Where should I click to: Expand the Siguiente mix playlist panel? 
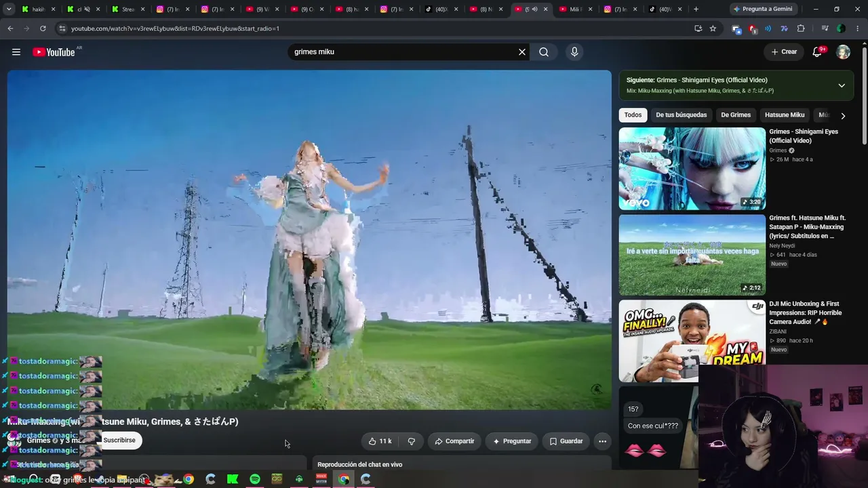coord(842,85)
